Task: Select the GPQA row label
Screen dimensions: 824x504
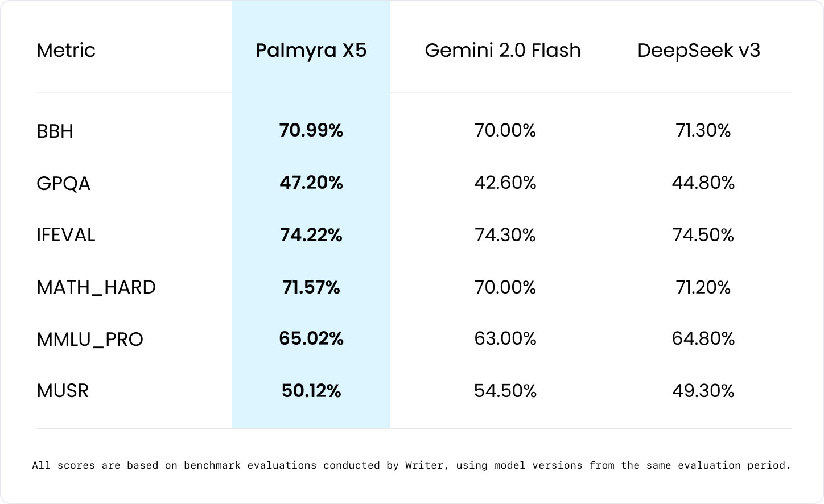Action: pos(63,183)
